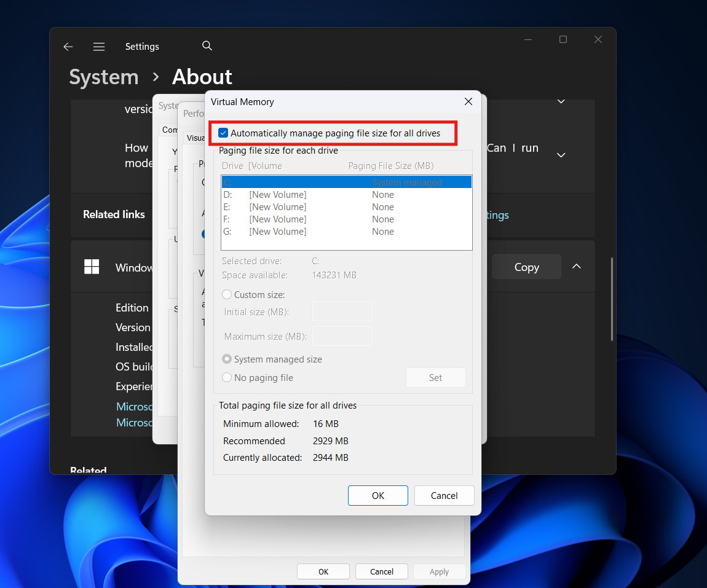The width and height of the screenshot is (707, 588).
Task: Open the About breadcrumb page
Action: (202, 77)
